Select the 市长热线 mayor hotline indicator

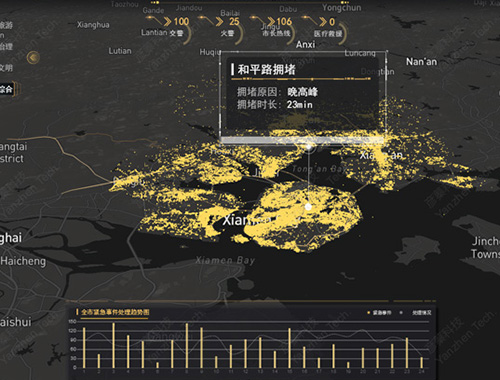click(x=276, y=33)
